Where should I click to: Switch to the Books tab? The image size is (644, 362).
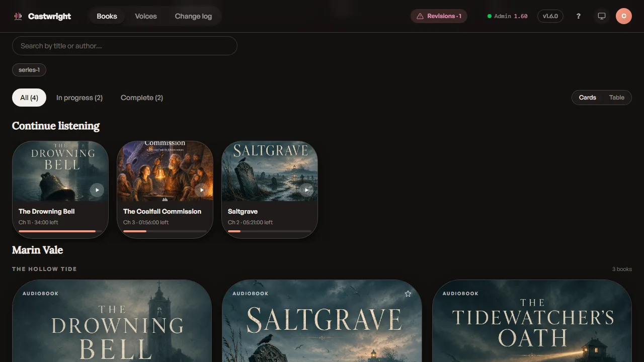107,16
